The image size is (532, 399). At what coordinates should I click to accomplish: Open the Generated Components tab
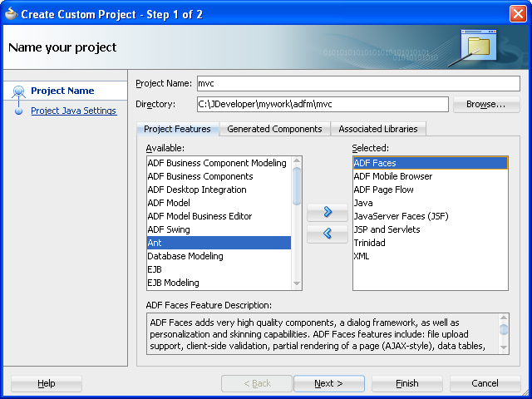pyautogui.click(x=274, y=129)
